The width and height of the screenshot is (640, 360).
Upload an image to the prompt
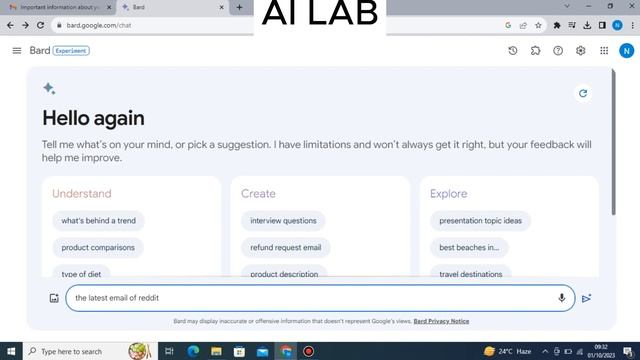54,298
